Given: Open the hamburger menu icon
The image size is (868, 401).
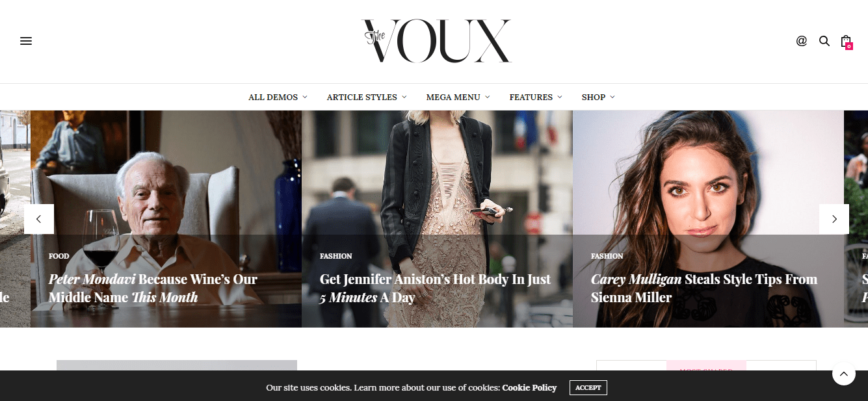Looking at the screenshot, I should [26, 41].
